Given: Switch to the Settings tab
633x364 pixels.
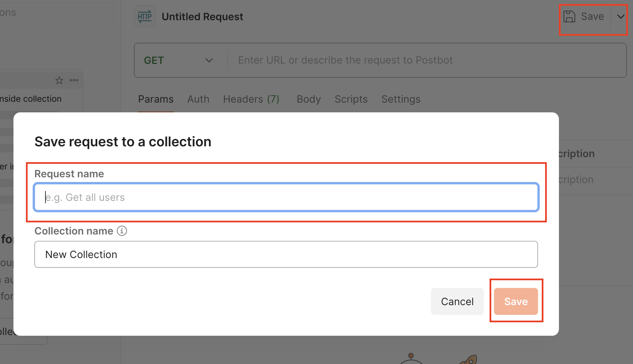Looking at the screenshot, I should (x=401, y=99).
